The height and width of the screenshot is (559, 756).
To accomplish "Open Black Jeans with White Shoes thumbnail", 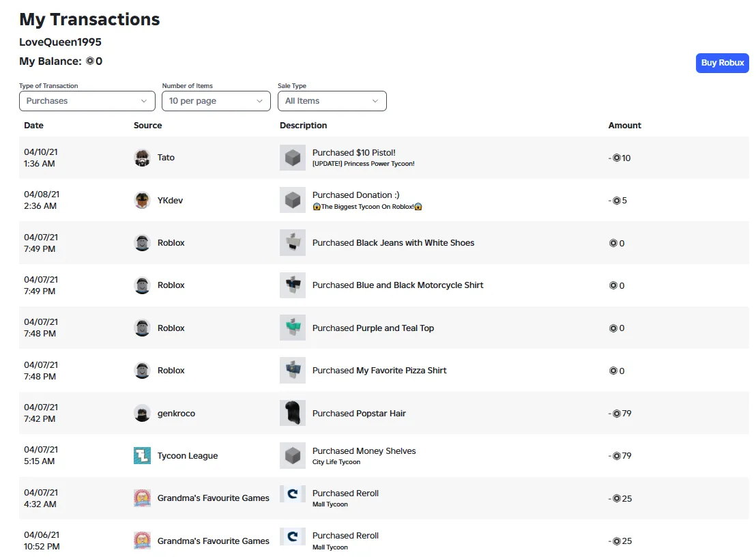I will coord(293,242).
